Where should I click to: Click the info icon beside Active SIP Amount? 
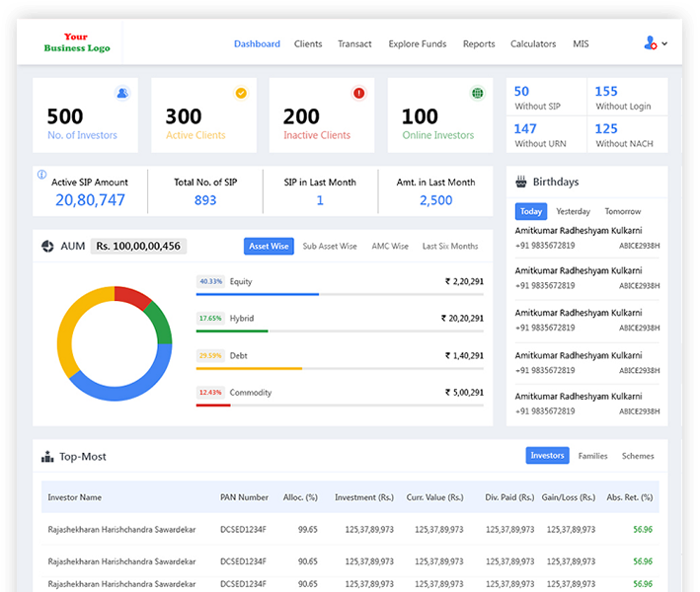click(41, 175)
